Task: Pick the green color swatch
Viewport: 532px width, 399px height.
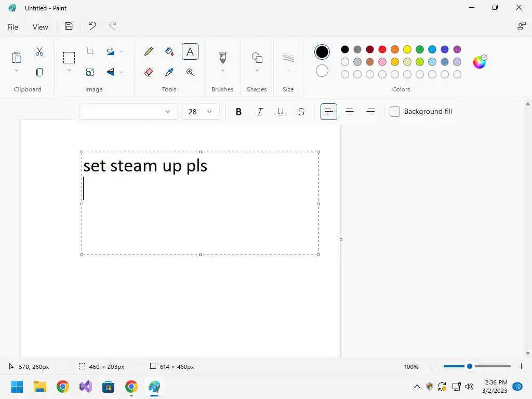Action: pos(420,49)
